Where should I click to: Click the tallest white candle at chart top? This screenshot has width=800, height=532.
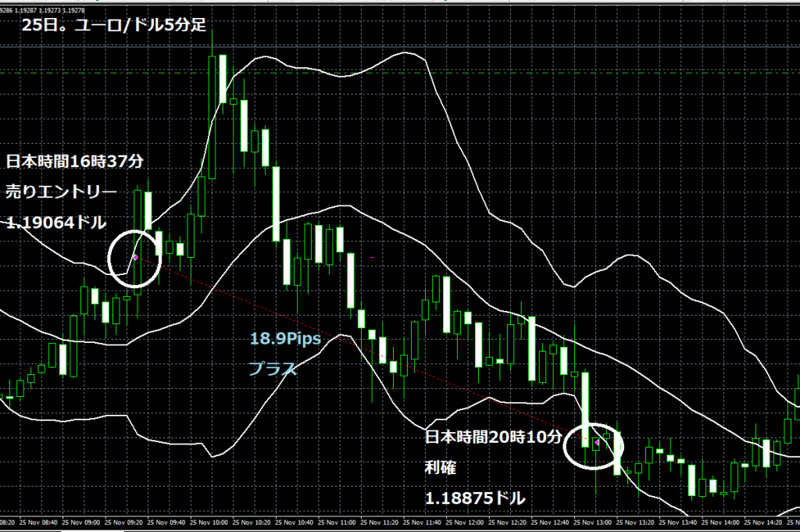coord(223,78)
